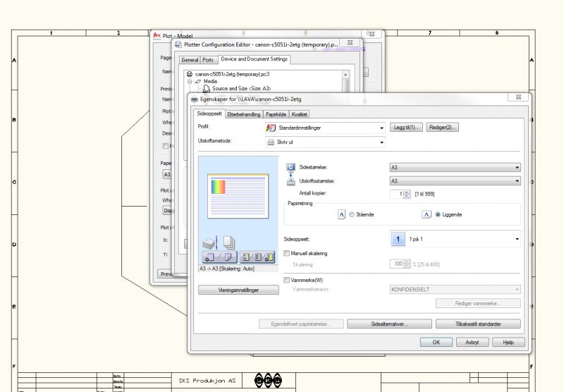
Task: Switch to the Etterbehandling tab
Action: click(x=244, y=114)
